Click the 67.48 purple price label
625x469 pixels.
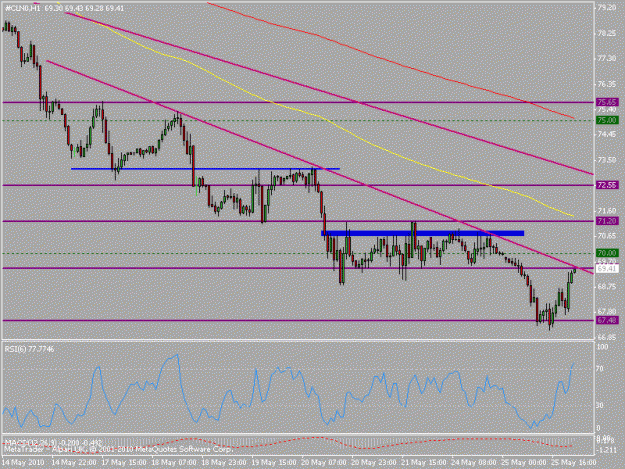(x=607, y=320)
